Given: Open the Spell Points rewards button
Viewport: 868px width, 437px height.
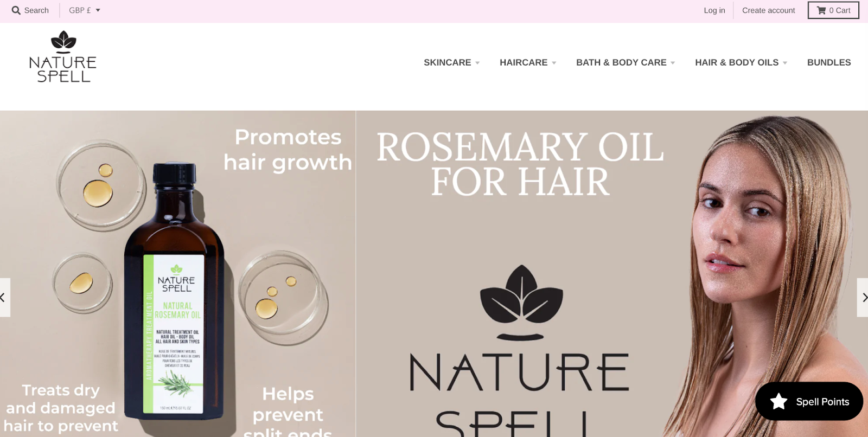Looking at the screenshot, I should tap(809, 401).
